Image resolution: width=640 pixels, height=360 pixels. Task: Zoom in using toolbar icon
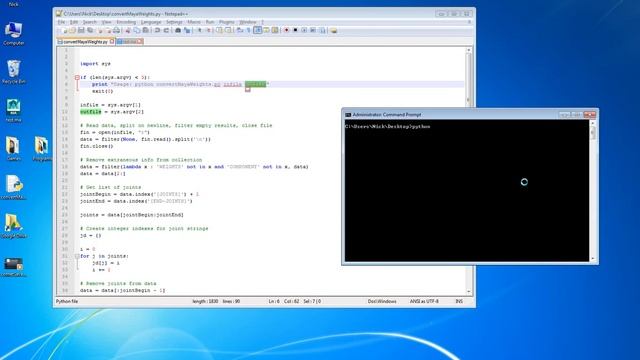coord(200,30)
